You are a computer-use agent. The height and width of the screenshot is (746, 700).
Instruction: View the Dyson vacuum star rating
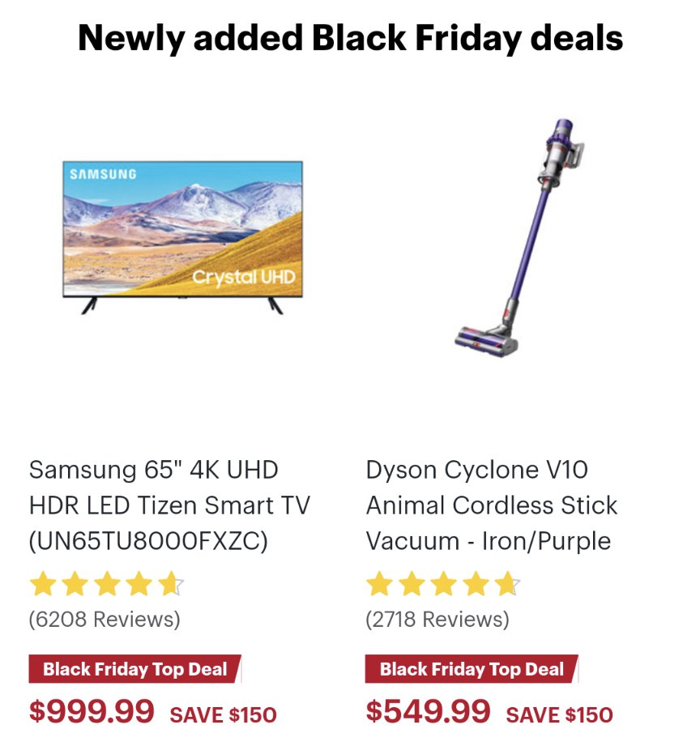pyautogui.click(x=443, y=584)
